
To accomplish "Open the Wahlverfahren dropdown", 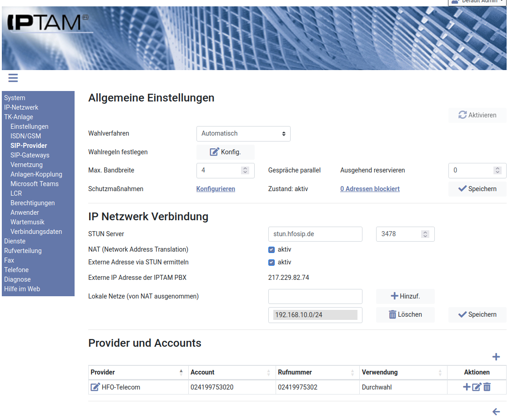I will (x=243, y=133).
